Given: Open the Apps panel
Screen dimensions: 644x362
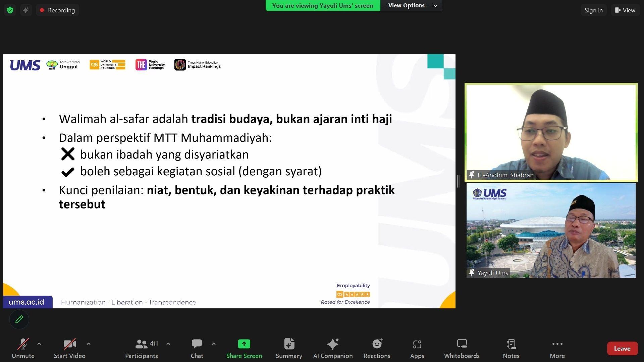Looking at the screenshot, I should coord(417,349).
